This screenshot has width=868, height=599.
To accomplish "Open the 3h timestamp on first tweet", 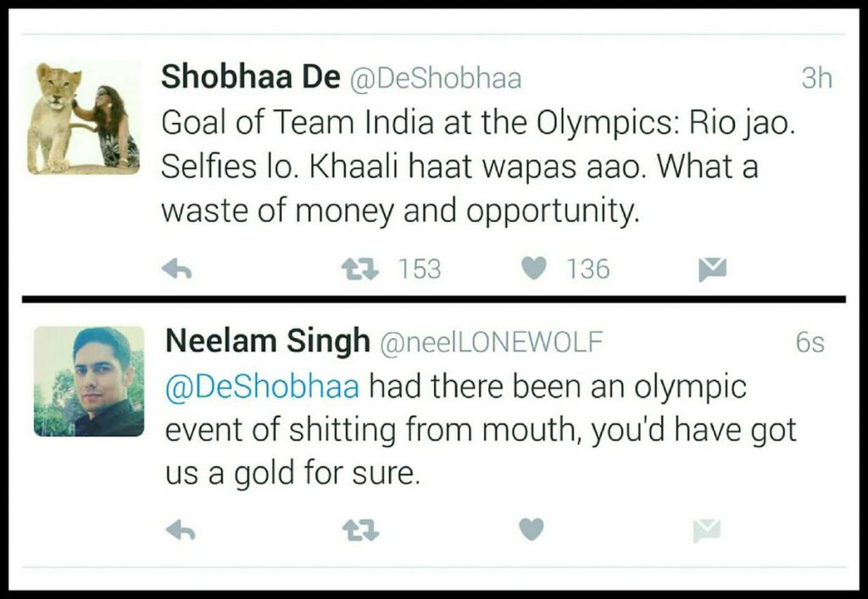I will coord(817,78).
